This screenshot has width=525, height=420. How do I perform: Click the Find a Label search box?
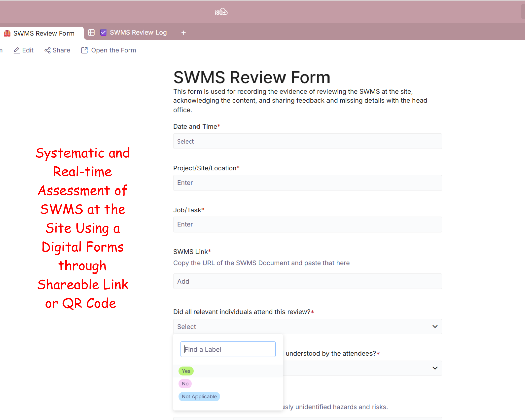pyautogui.click(x=228, y=349)
